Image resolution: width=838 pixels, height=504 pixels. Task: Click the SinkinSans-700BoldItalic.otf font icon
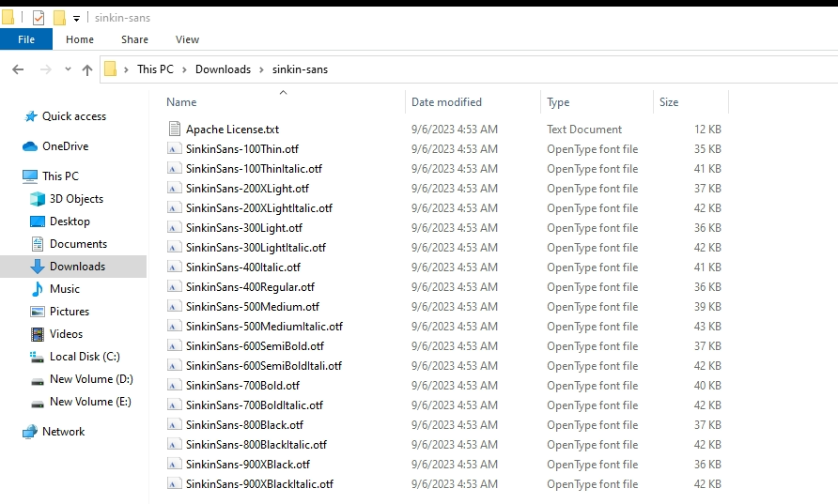click(x=174, y=405)
